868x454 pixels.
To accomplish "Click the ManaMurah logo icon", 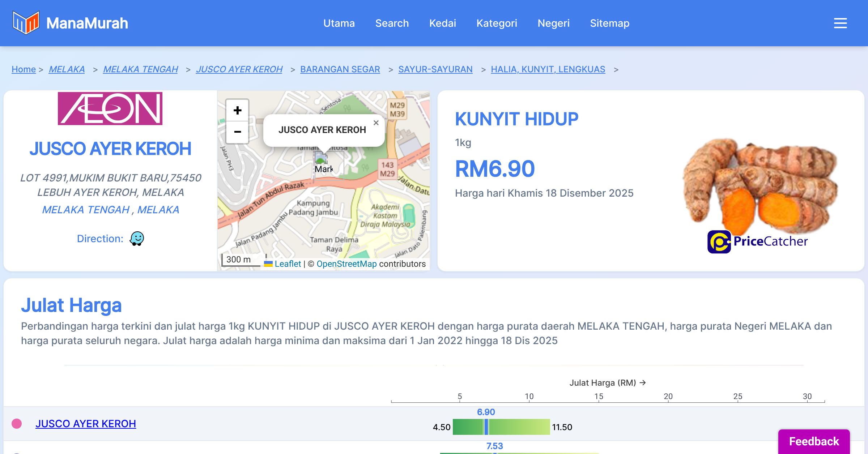I will pos(26,23).
